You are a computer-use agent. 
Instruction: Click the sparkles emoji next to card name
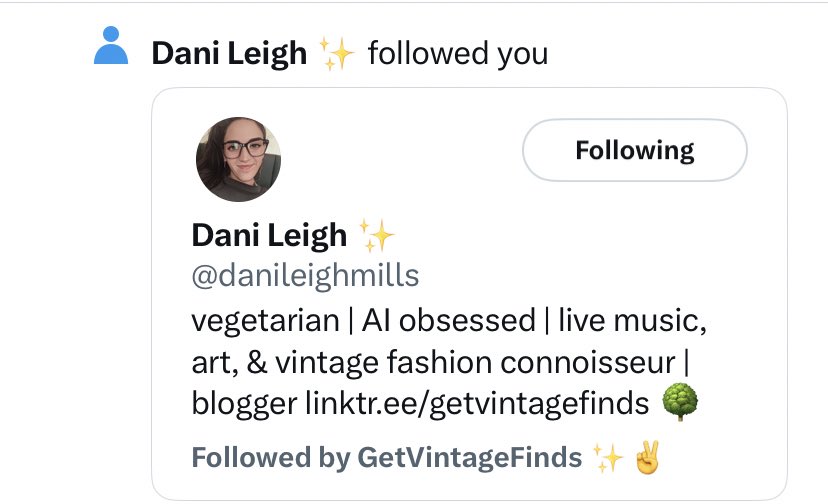tap(377, 235)
